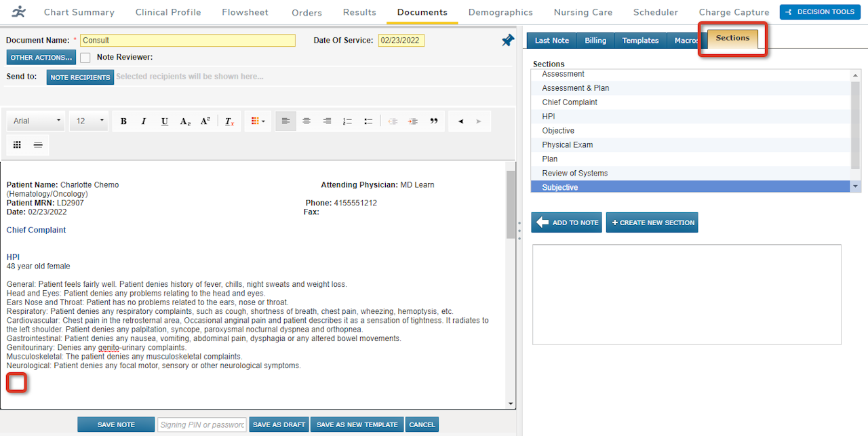Insert a table with the grid icon
The width and height of the screenshot is (868, 436).
click(x=16, y=144)
